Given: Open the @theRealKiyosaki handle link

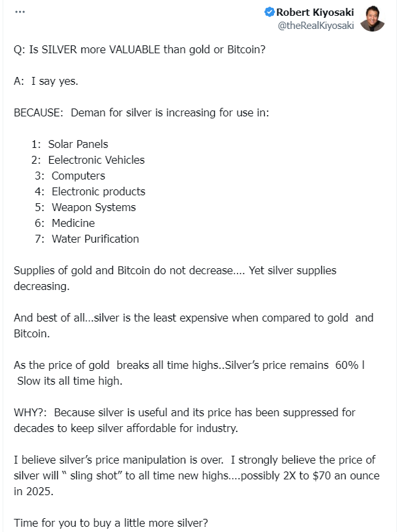Looking at the screenshot, I should pyautogui.click(x=317, y=25).
